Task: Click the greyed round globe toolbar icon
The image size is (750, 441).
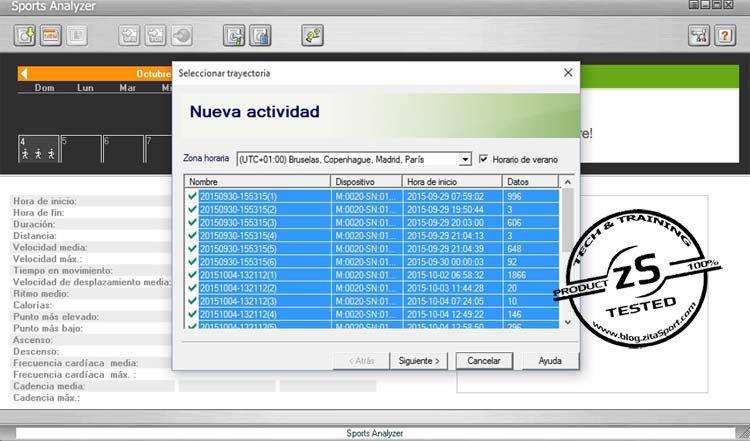Action: 182,36
